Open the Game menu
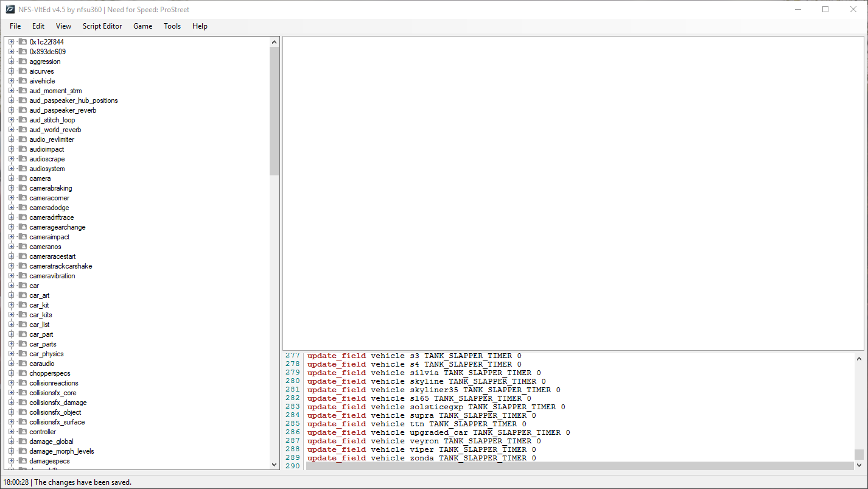The width and height of the screenshot is (868, 489). coord(142,26)
